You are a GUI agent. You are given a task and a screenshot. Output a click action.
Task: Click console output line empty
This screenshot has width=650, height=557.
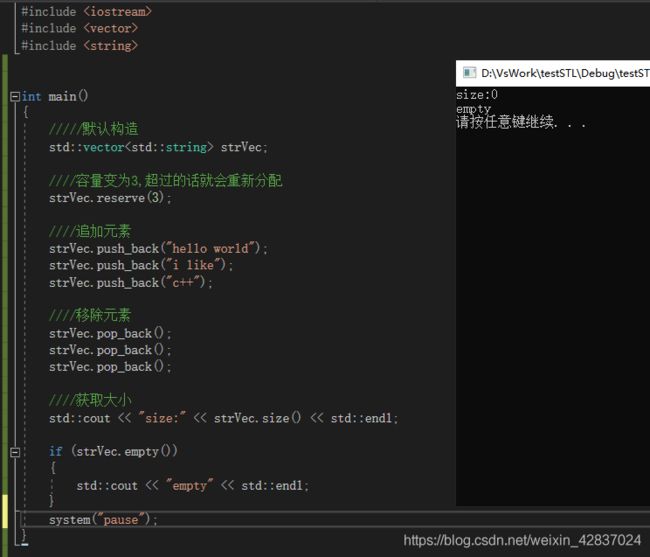(x=473, y=109)
